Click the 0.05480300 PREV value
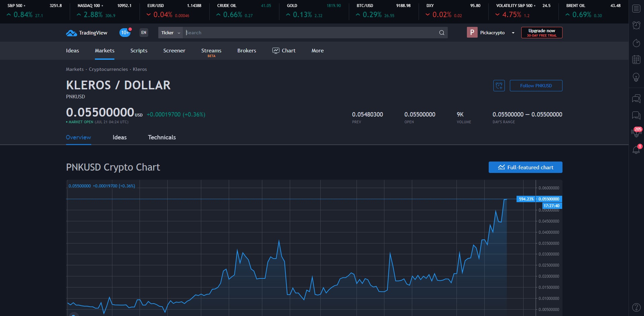The height and width of the screenshot is (316, 644). tap(367, 115)
